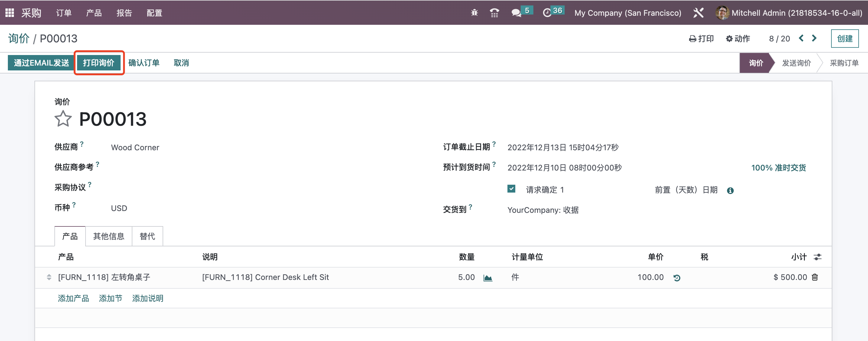Click the Wood Corner supplier field
Image resolution: width=868 pixels, height=341 pixels.
pyautogui.click(x=135, y=147)
